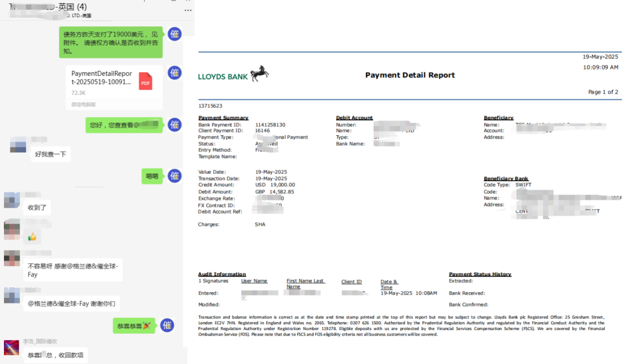Click blurred avatar beside 不容易呀 感谢 message

click(x=12, y=258)
